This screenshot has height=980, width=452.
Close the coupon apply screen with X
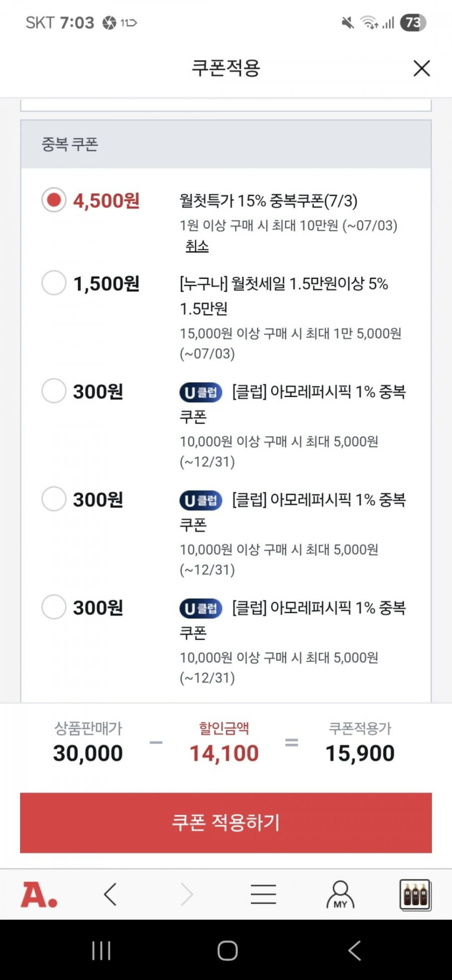click(421, 68)
